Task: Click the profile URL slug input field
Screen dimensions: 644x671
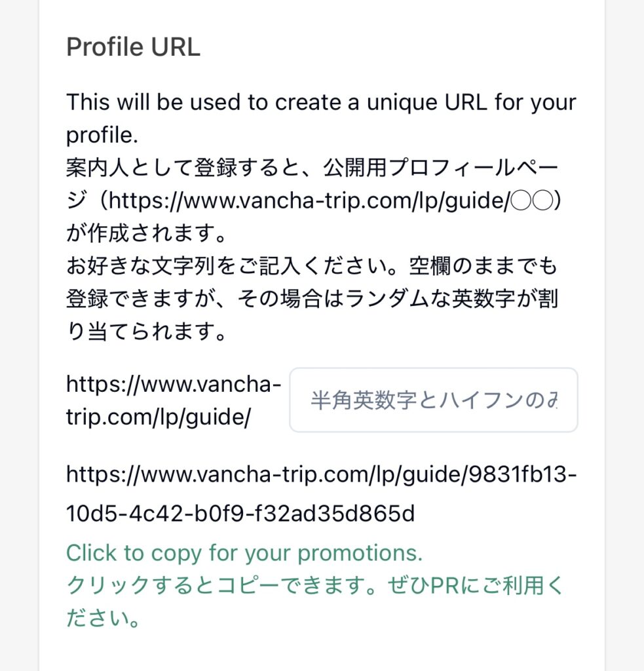Action: click(x=433, y=400)
